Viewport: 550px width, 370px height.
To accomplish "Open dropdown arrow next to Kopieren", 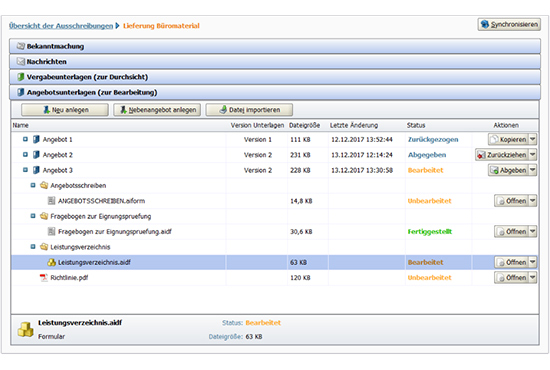I will [x=532, y=139].
